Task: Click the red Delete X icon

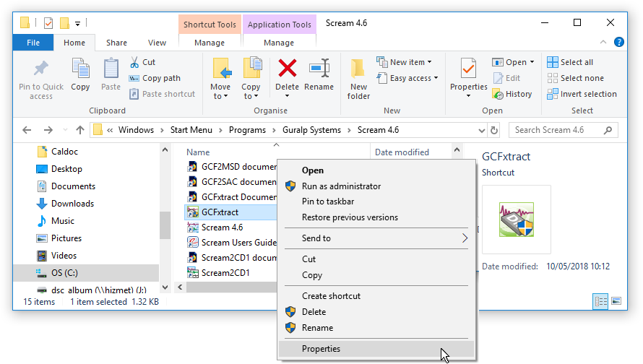Action: tap(287, 68)
